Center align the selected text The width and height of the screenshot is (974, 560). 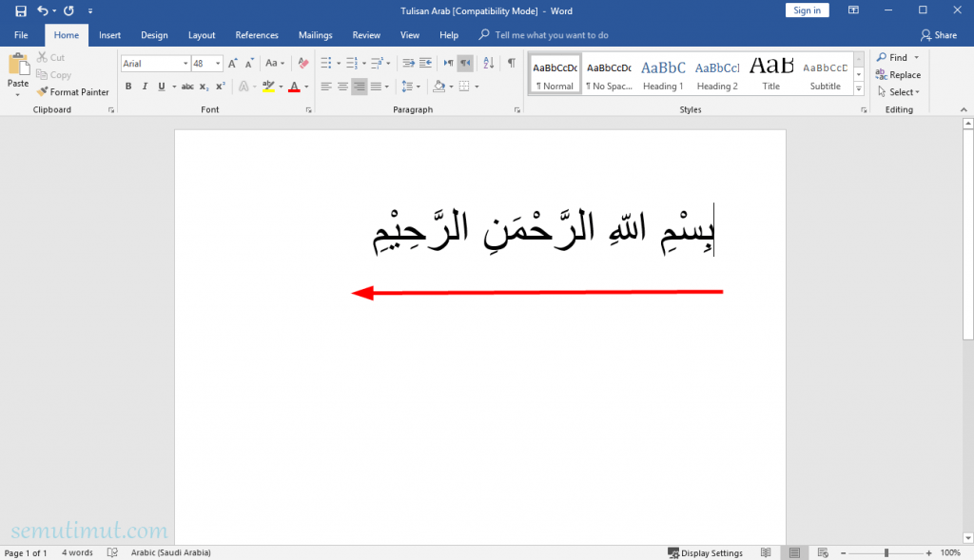click(x=342, y=86)
